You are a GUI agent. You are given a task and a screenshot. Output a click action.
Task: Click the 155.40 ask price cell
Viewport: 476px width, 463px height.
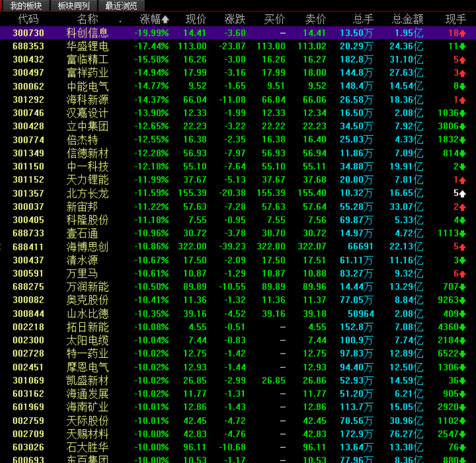click(312, 193)
